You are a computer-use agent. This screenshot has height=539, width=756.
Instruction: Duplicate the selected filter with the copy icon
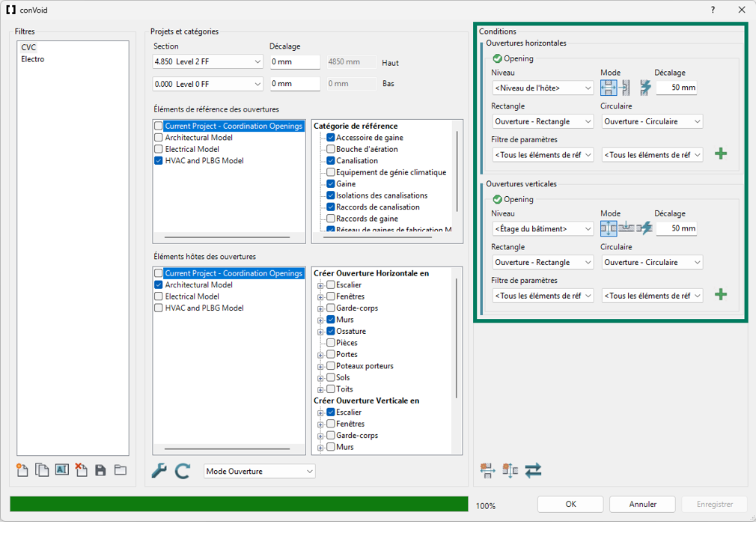(42, 470)
